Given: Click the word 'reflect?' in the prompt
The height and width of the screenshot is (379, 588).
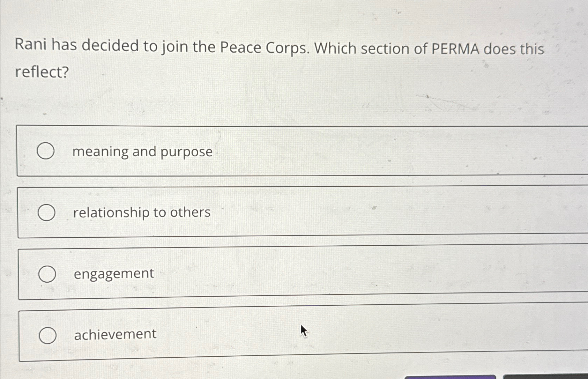Looking at the screenshot, I should pos(42,73).
